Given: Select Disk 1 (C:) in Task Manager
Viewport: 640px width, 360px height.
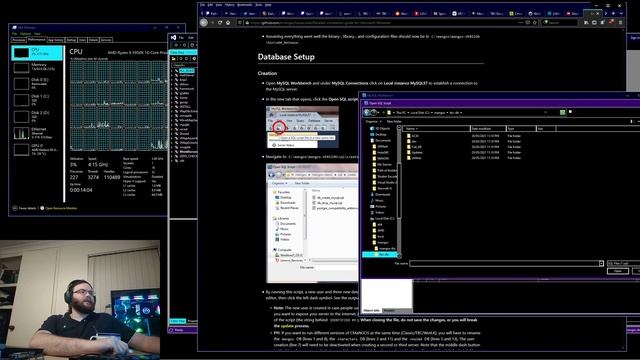Looking at the screenshot, I should click(38, 100).
